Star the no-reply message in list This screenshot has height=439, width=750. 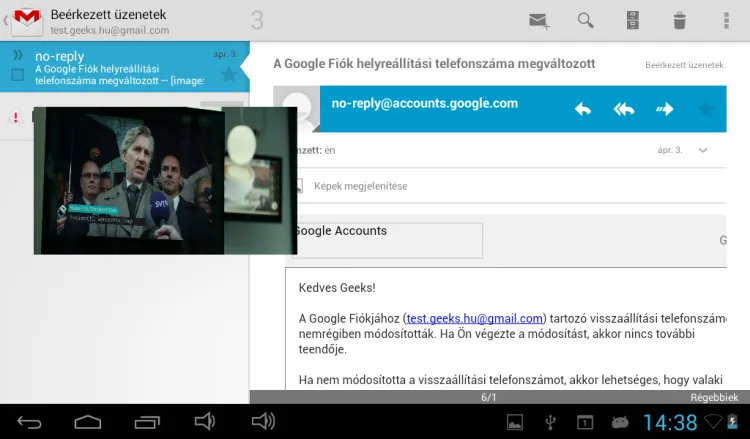coord(228,75)
